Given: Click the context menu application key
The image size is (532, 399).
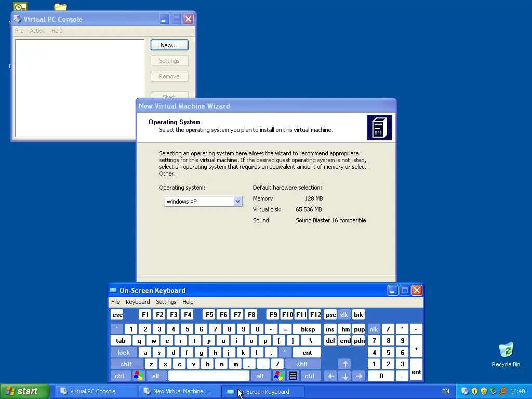Looking at the screenshot, I should coord(293,376).
